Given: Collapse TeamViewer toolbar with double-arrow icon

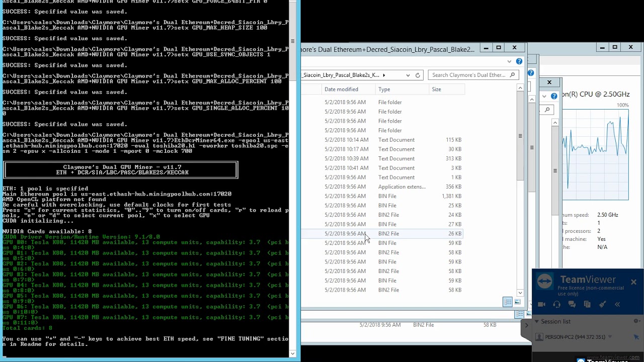Looking at the screenshot, I should [617, 304].
